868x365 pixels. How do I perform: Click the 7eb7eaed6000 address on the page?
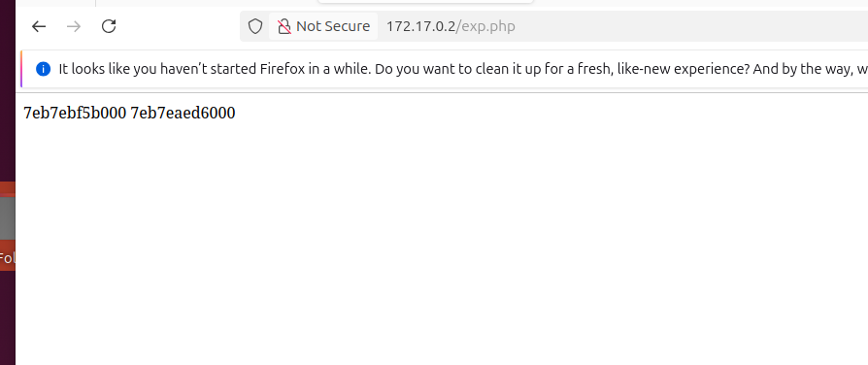point(183,113)
